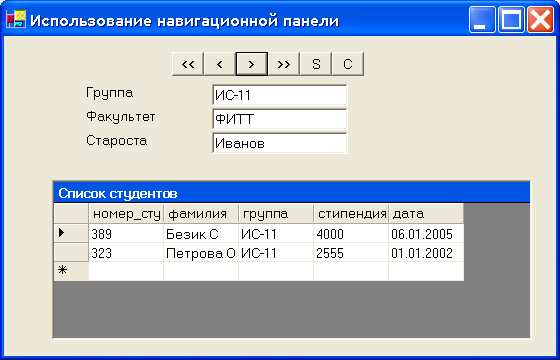Click the Группа label
The width and height of the screenshot is (560, 360).
(x=110, y=93)
